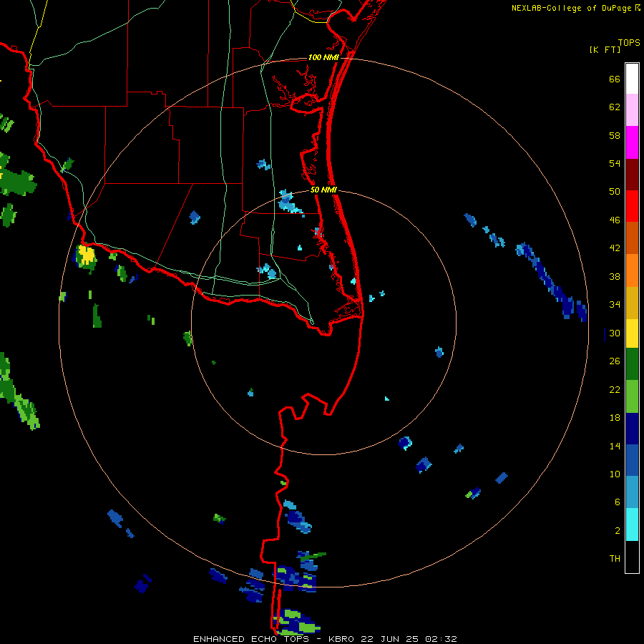This screenshot has width=644, height=644.
Task: Click the TH legend label
Action: pos(615,559)
